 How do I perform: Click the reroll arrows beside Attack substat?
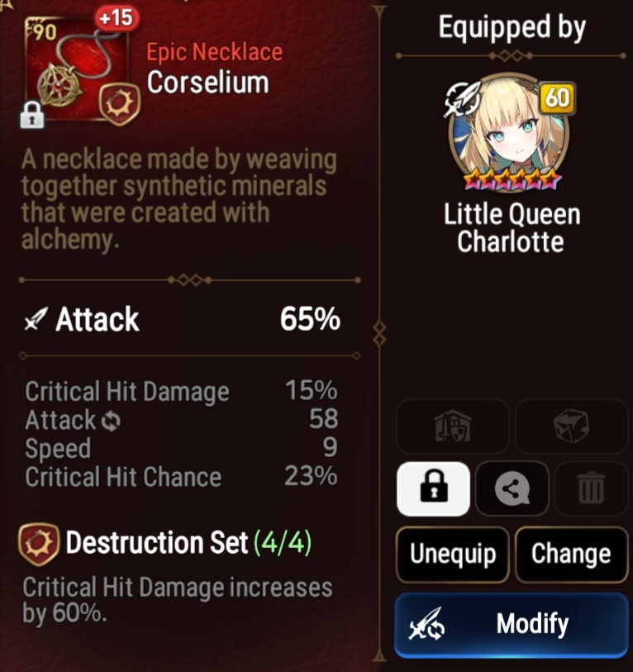(x=111, y=421)
